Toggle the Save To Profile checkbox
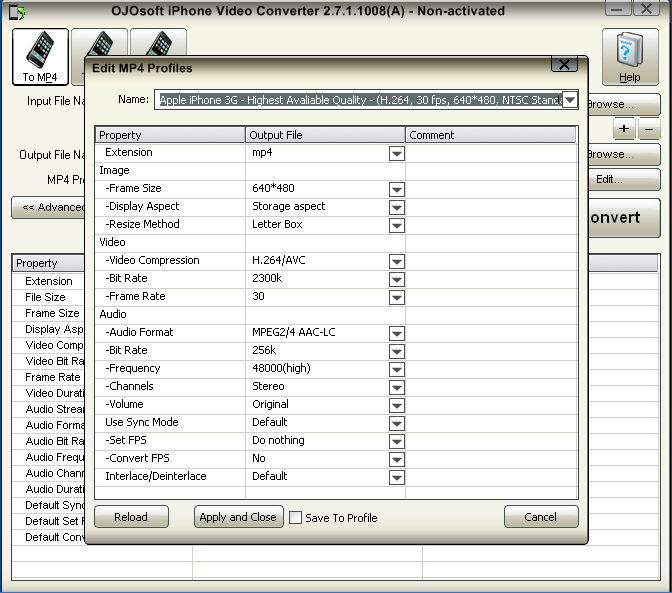The image size is (672, 593). coord(295,518)
